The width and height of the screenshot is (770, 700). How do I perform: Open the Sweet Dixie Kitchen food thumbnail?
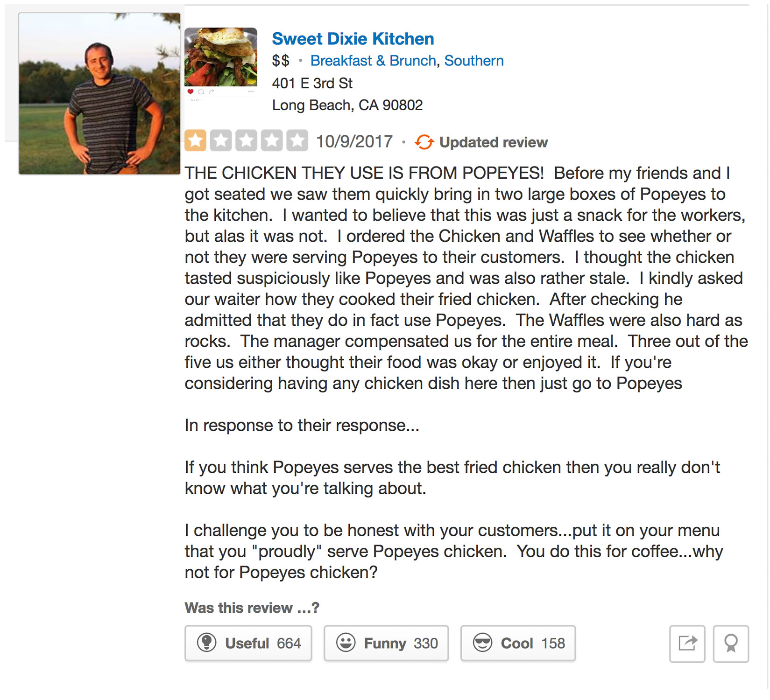point(221,57)
